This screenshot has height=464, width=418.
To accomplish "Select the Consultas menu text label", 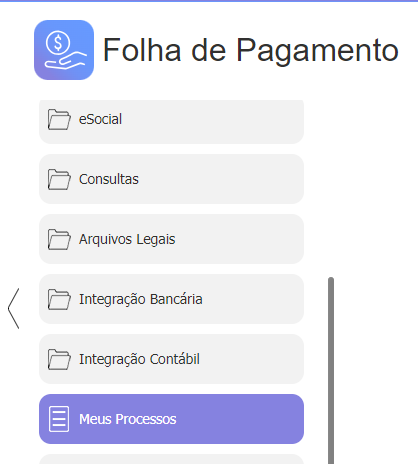I will [x=109, y=179].
